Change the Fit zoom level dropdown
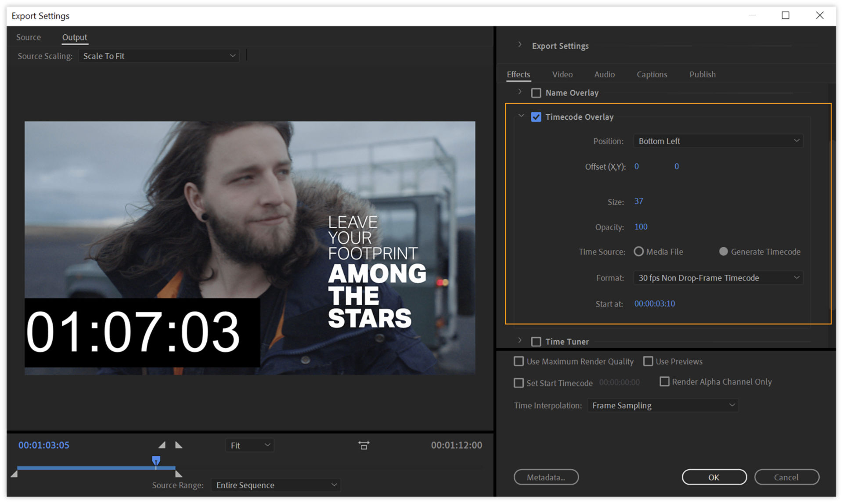843x504 pixels. tap(249, 445)
